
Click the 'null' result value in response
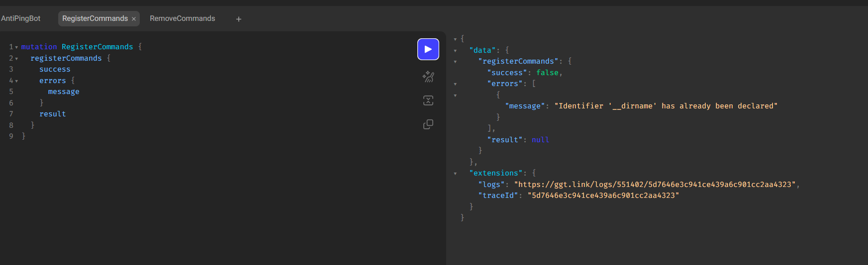click(540, 140)
